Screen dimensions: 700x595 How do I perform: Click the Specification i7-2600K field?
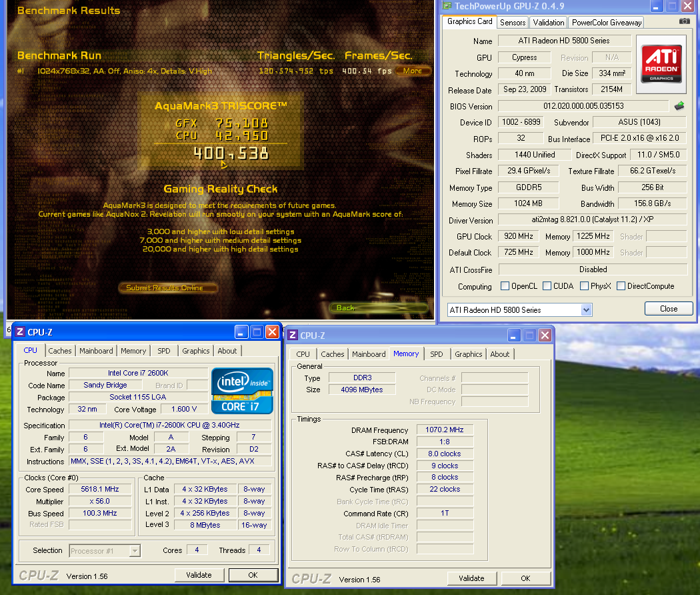point(169,426)
